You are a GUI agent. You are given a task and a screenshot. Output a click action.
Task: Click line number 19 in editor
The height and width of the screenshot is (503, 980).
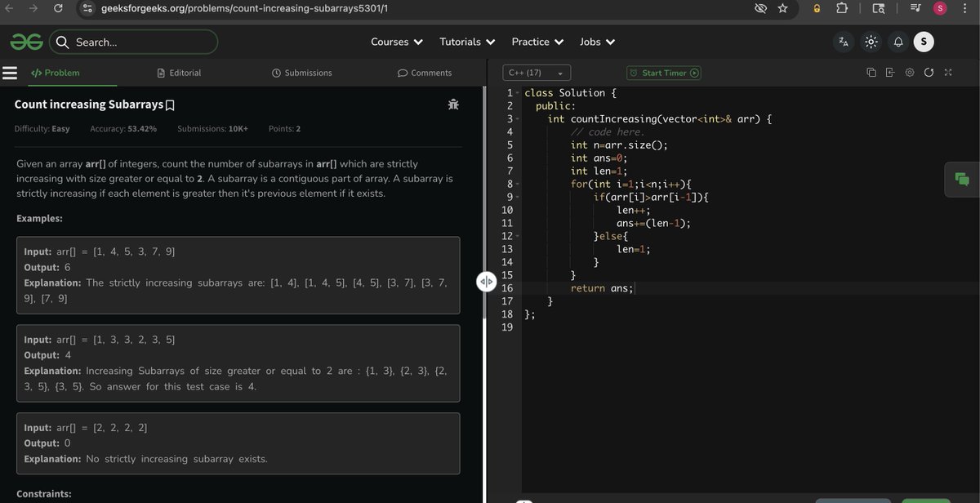[x=506, y=327]
